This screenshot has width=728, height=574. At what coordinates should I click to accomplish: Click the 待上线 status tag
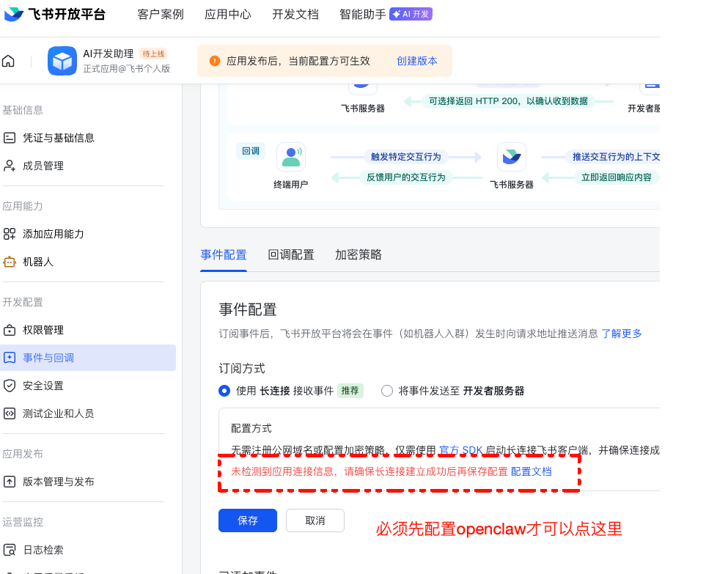coord(153,54)
